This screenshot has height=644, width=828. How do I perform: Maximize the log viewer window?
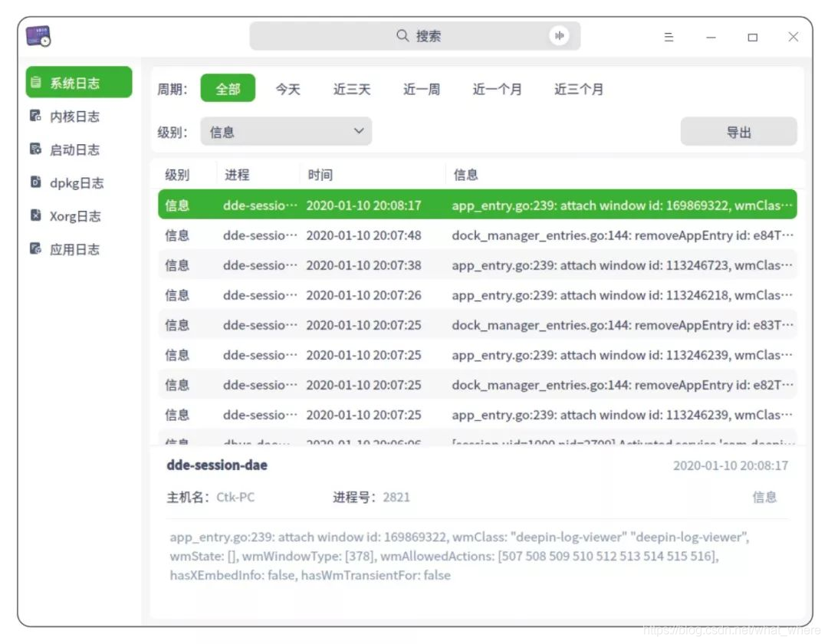pyautogui.click(x=753, y=37)
